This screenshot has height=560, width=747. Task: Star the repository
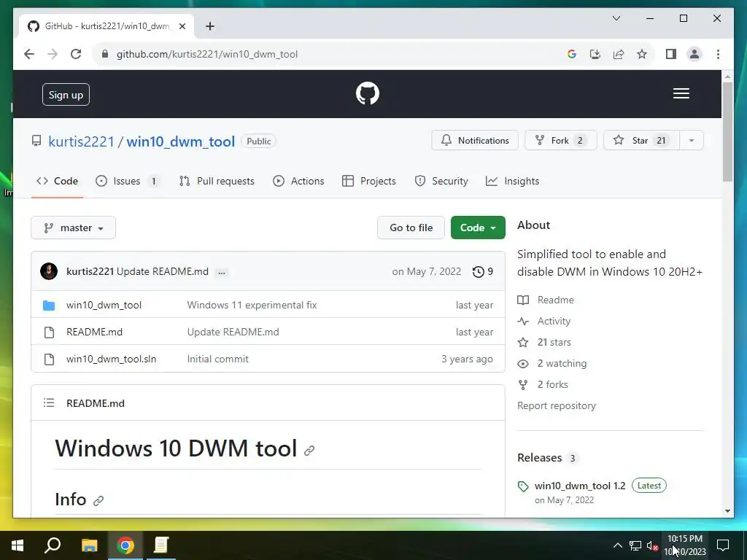[x=641, y=141]
